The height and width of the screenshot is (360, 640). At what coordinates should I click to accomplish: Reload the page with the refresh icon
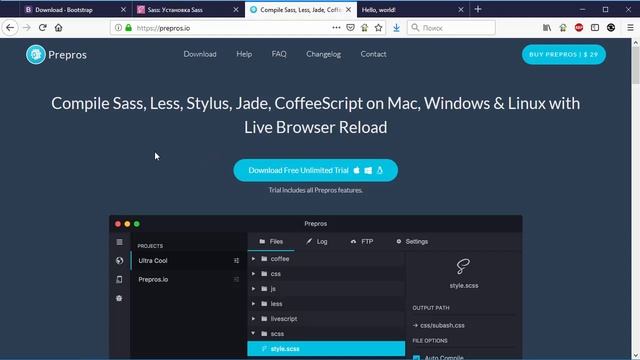click(42, 28)
